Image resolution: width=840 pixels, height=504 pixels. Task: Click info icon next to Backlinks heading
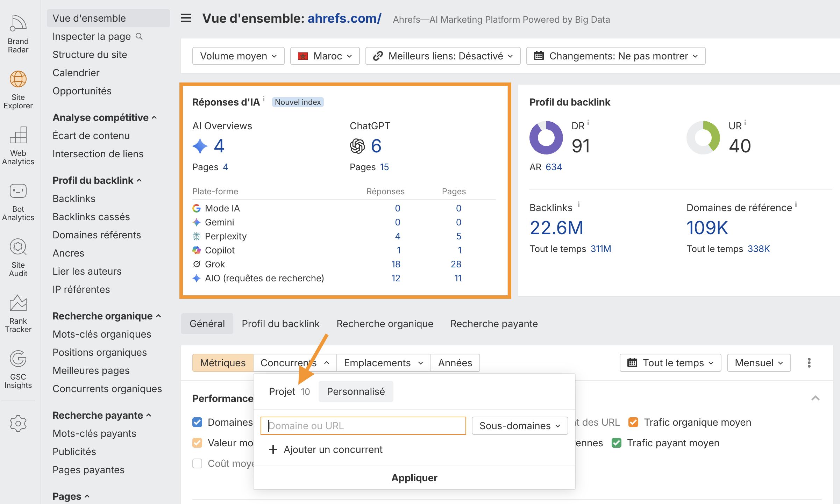pos(579,204)
